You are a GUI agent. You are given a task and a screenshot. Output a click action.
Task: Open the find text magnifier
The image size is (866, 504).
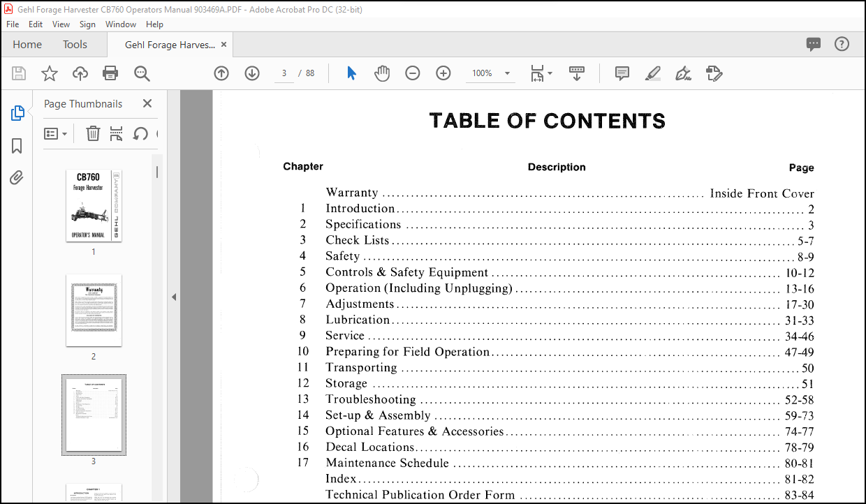142,73
